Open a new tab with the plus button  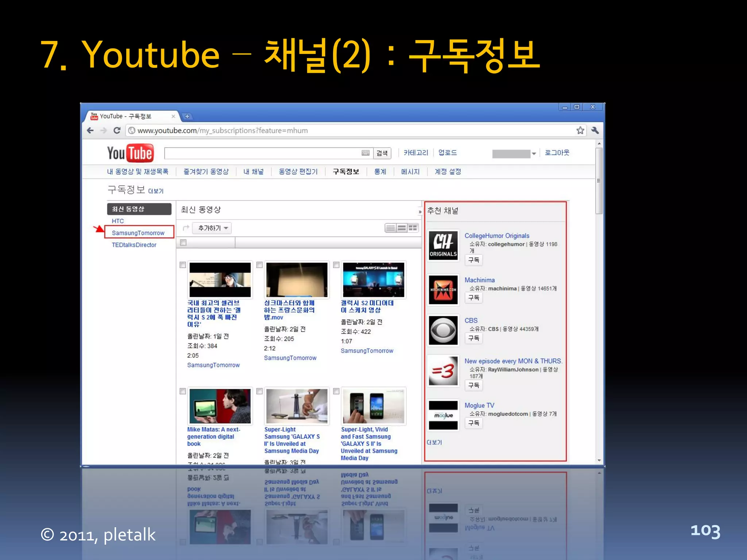(187, 116)
